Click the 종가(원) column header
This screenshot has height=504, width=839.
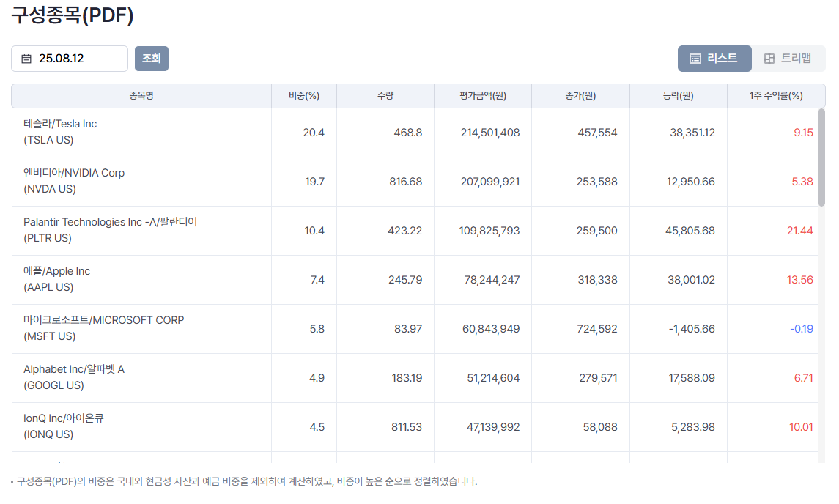580,96
